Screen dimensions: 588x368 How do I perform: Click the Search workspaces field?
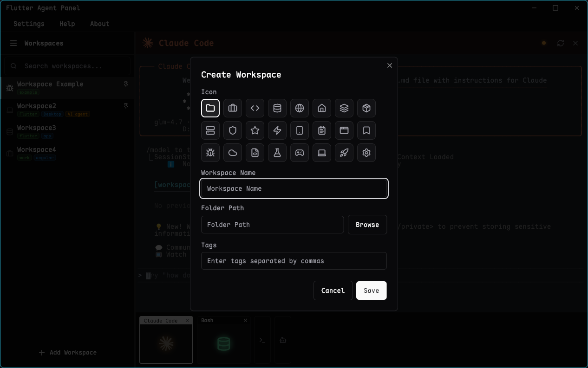coord(68,66)
